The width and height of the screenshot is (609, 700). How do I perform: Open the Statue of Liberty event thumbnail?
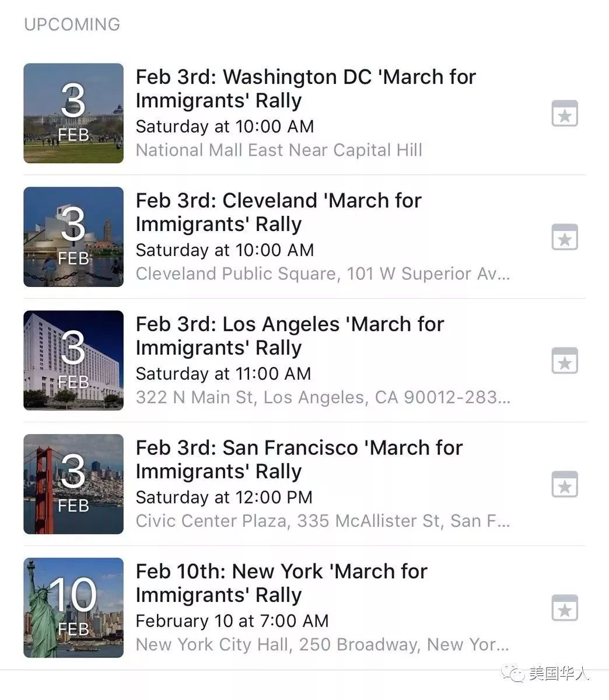[x=73, y=608]
